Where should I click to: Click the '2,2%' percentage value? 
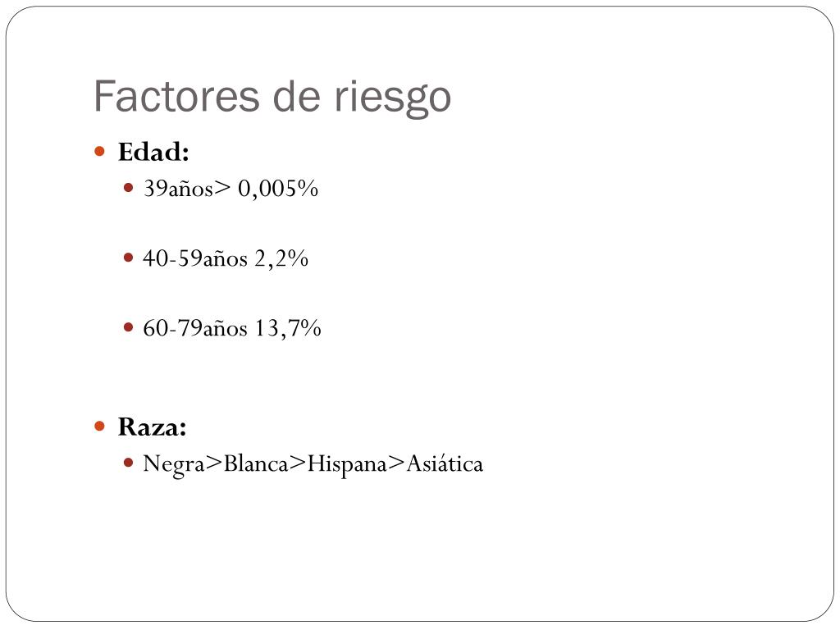click(281, 258)
